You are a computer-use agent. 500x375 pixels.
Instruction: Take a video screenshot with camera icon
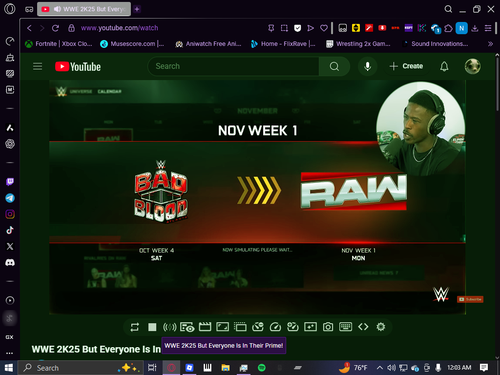click(x=328, y=327)
